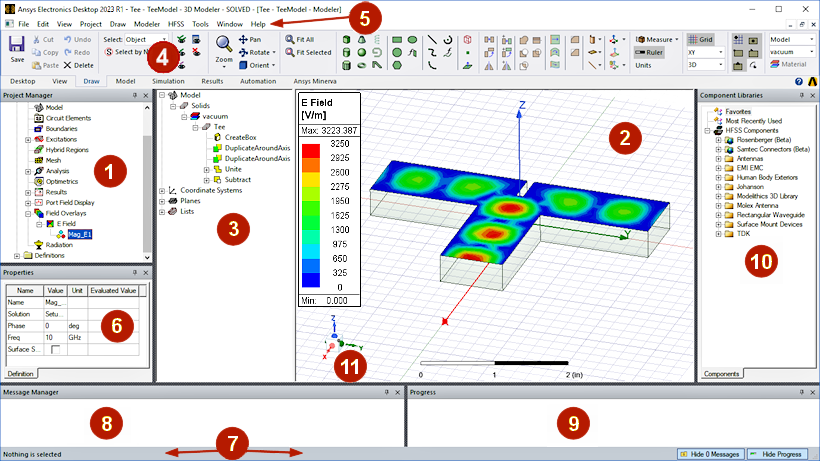Draw a circle sheet
Image resolution: width=820 pixels, height=461 pixels.
(x=397, y=52)
